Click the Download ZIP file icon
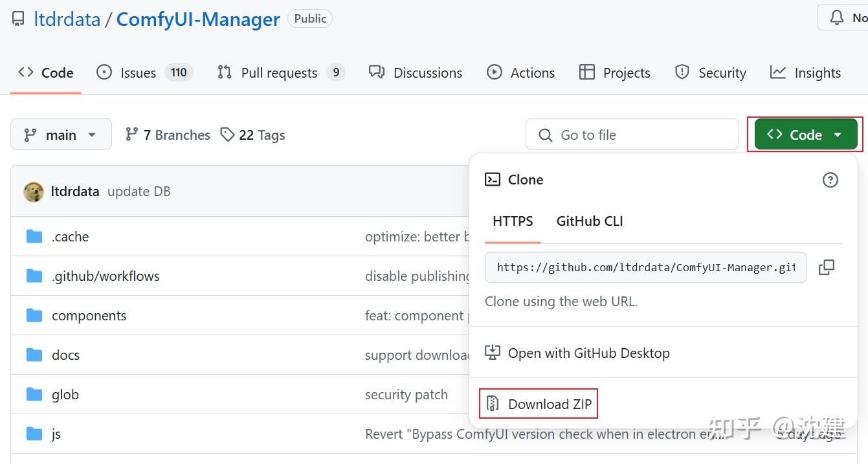This screenshot has width=868, height=464. coord(493,404)
